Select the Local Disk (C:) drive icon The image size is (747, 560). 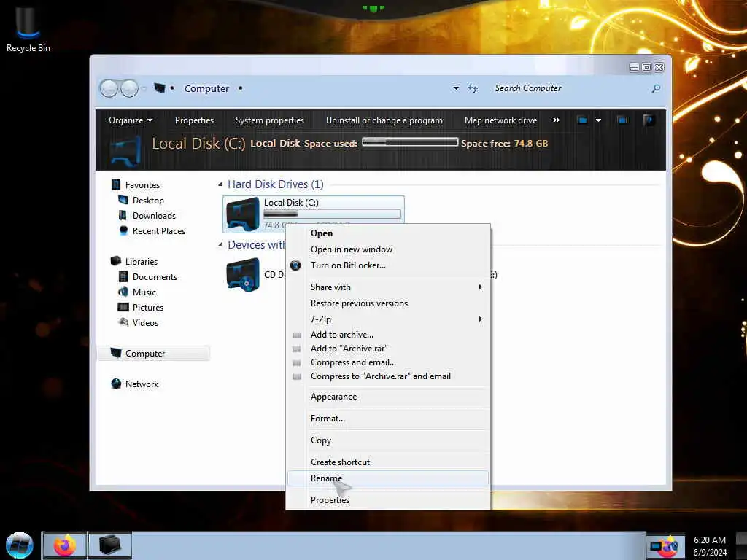tap(243, 214)
